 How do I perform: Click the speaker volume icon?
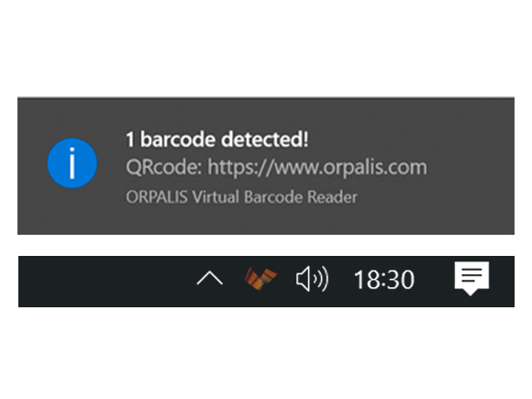point(312,279)
